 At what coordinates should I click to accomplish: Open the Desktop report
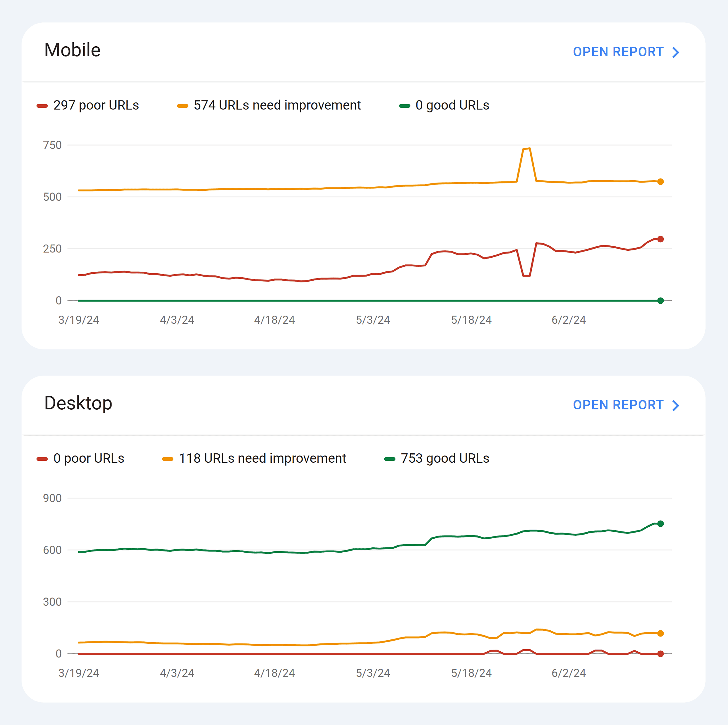coord(618,406)
